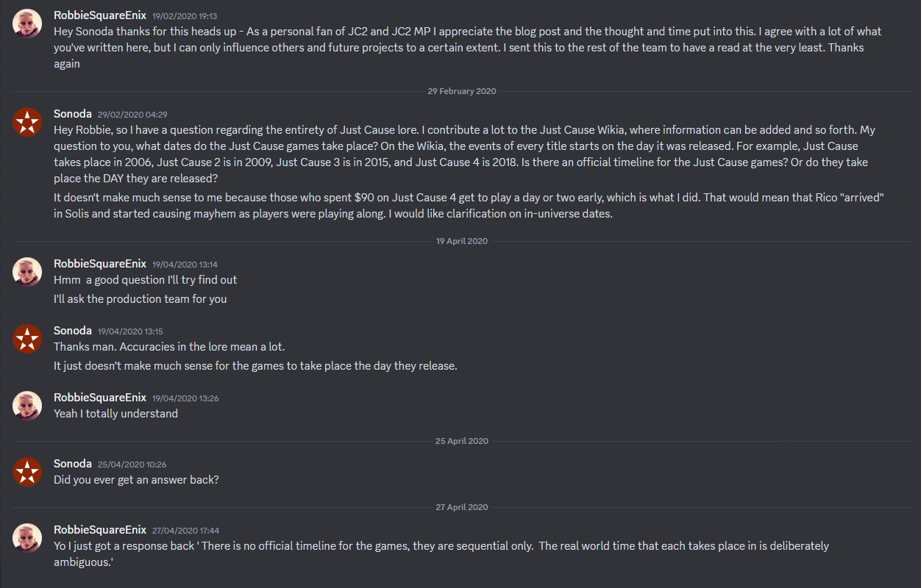Select Sonoda's name on the 13:15 message
This screenshot has width=921, height=588.
pyautogui.click(x=73, y=330)
